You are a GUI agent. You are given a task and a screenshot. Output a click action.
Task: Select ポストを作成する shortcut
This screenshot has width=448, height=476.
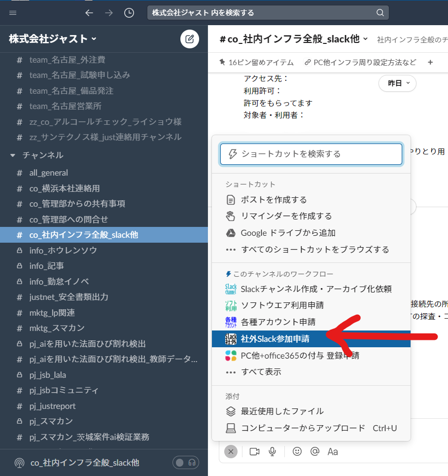tap(311, 200)
